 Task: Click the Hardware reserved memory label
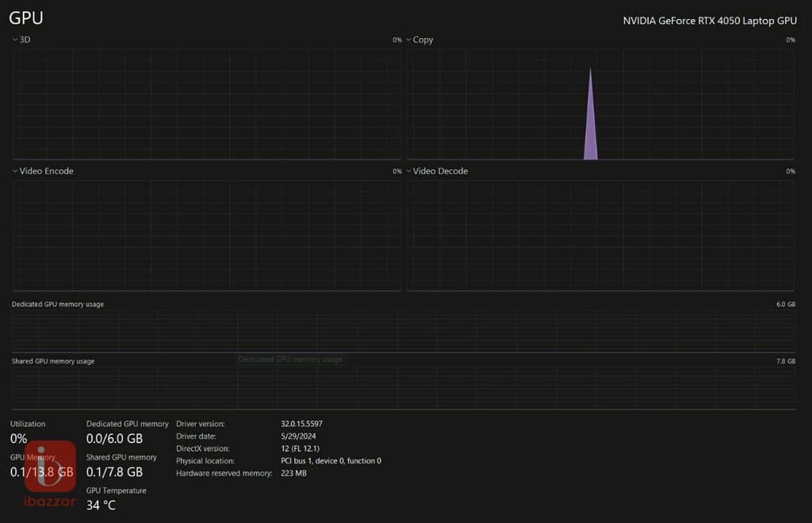tap(224, 473)
